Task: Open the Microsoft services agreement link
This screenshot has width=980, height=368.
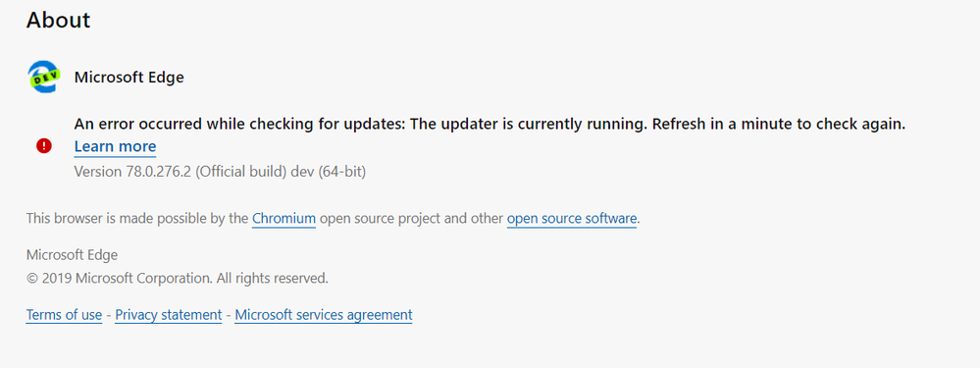Action: tap(323, 315)
